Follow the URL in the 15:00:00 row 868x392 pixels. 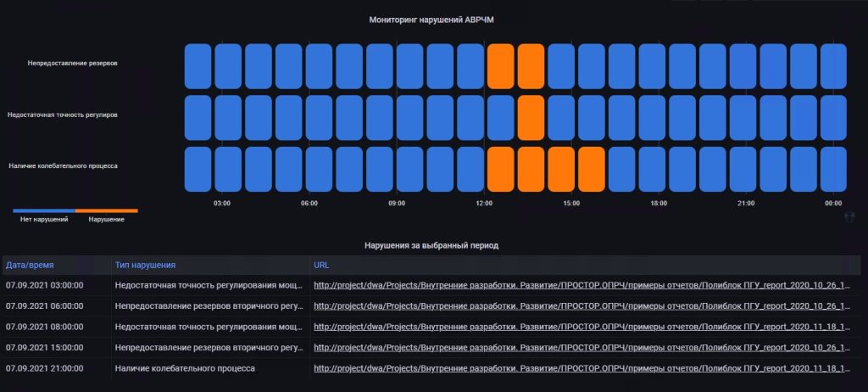(585, 348)
